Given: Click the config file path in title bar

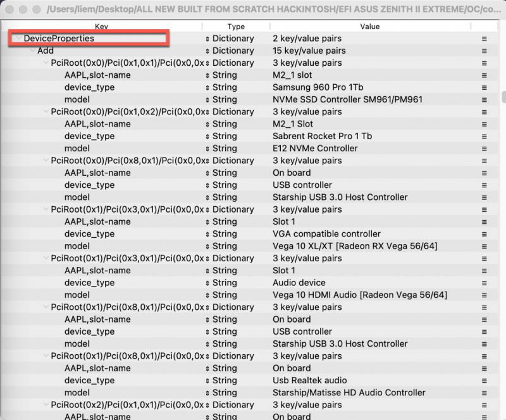Looking at the screenshot, I should 274,9.
